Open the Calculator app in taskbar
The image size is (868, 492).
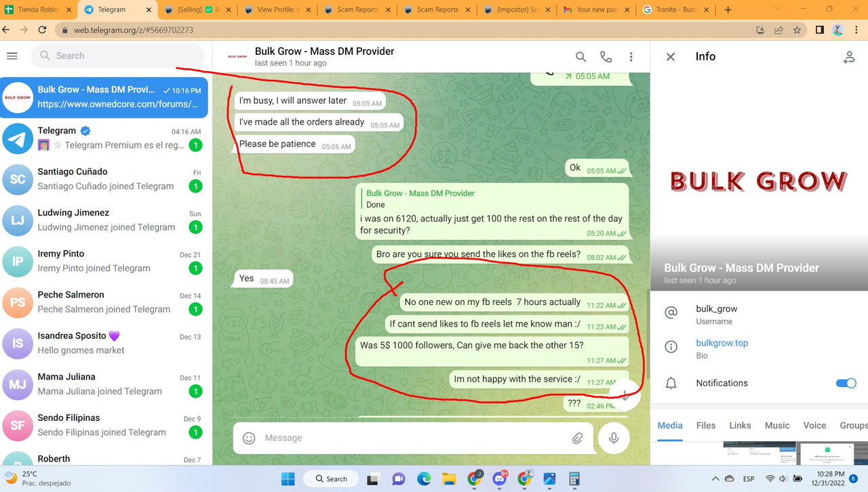(x=574, y=478)
